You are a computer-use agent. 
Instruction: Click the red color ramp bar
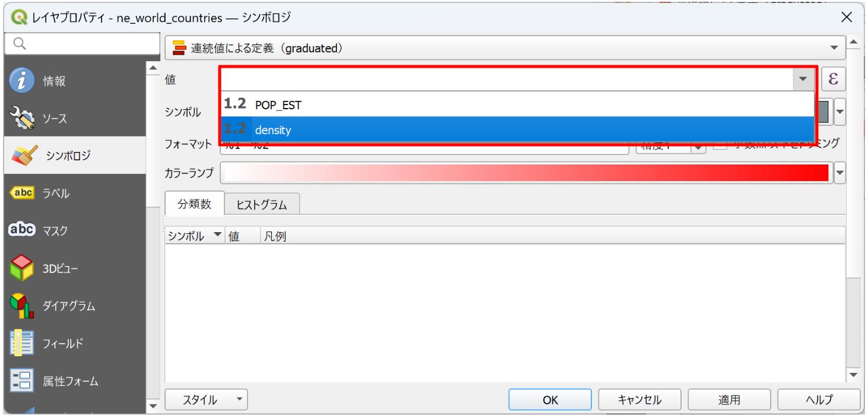(x=527, y=173)
